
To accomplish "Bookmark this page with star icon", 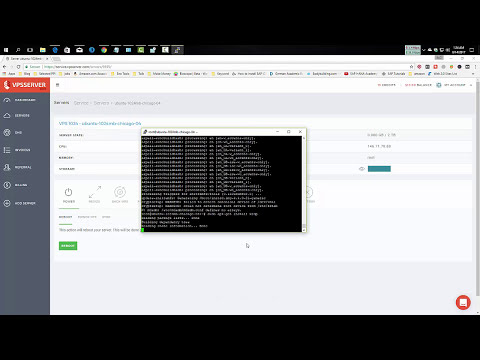I will tap(411, 67).
